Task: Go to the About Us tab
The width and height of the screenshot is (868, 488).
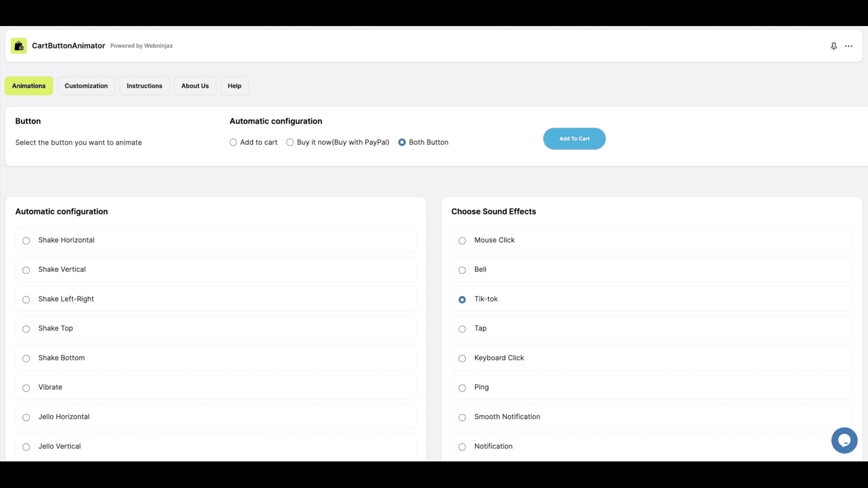Action: pyautogui.click(x=195, y=86)
